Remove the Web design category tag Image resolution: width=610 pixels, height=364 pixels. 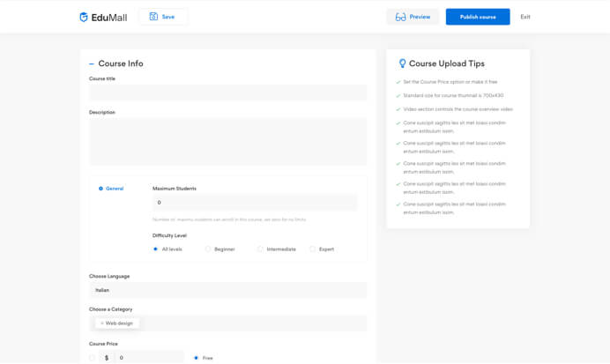click(102, 323)
